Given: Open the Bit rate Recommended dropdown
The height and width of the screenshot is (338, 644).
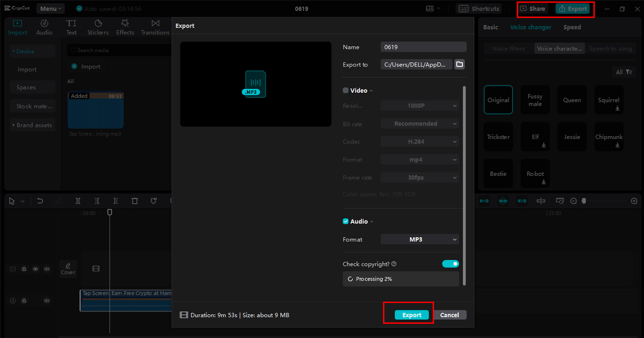Looking at the screenshot, I should [420, 123].
